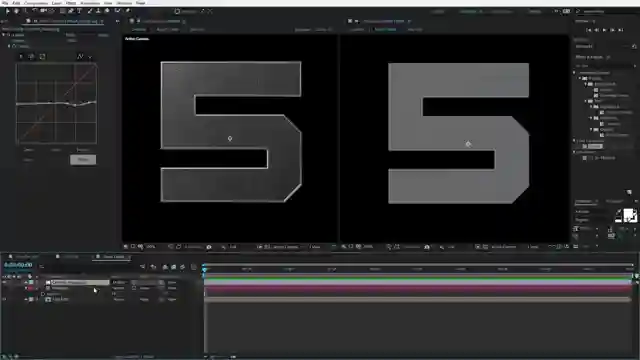The height and width of the screenshot is (360, 640).
Task: Select the Hand tool
Action: pos(16,11)
